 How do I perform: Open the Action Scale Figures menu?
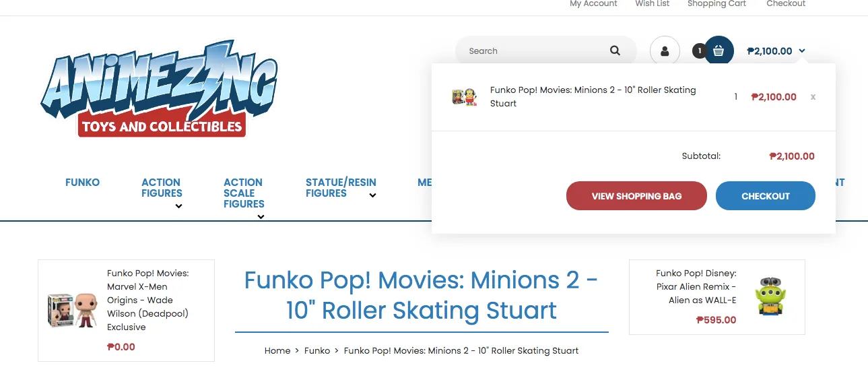click(244, 193)
